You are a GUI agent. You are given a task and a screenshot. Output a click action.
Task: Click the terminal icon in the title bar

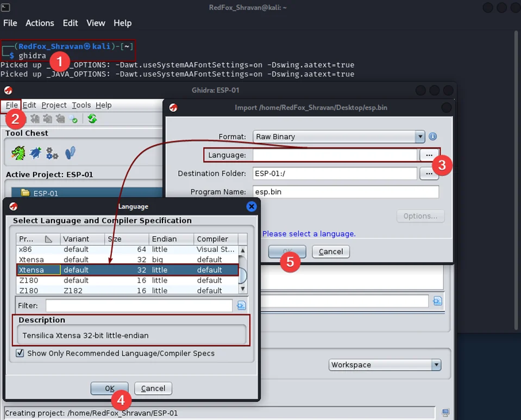point(5,7)
